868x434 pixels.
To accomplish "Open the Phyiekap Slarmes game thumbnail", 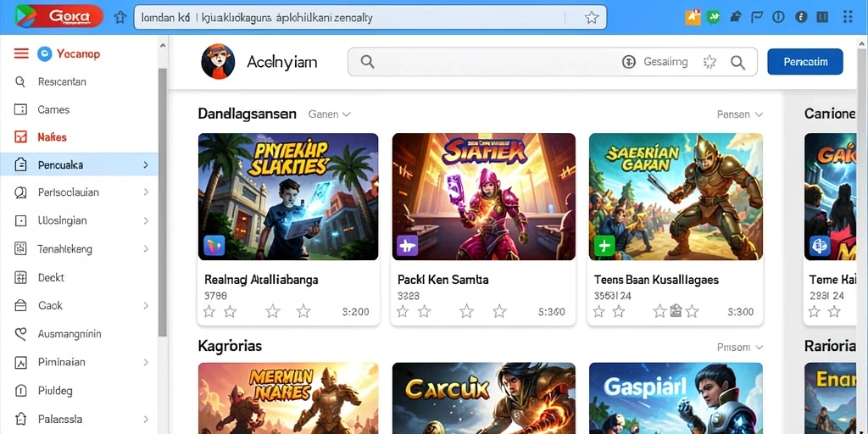I will [288, 197].
